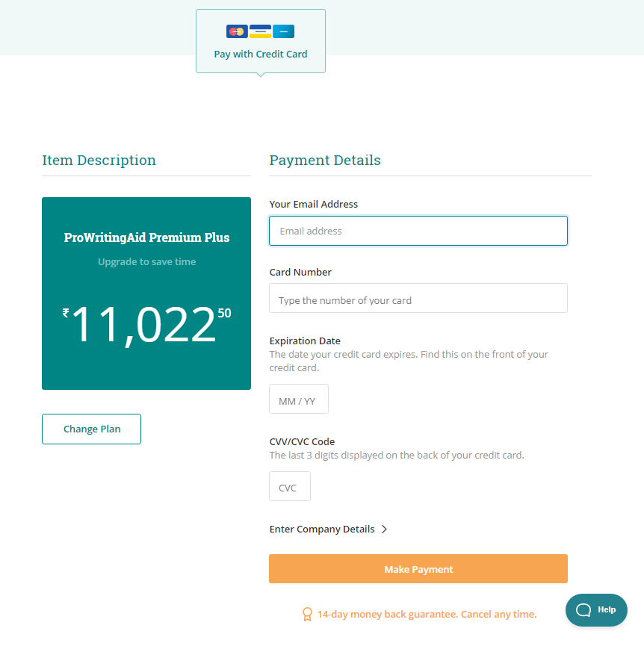This screenshot has width=644, height=646.
Task: Select the MM / YY expiration field
Action: coord(298,401)
